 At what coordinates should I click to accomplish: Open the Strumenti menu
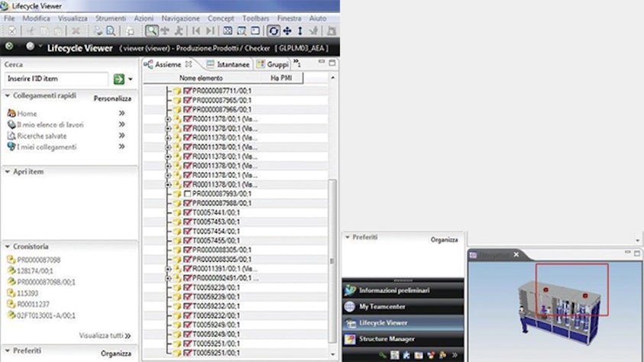point(111,18)
